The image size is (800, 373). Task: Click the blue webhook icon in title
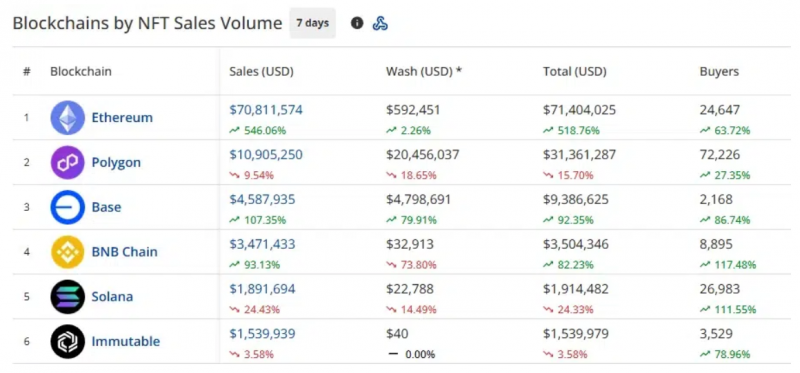click(380, 23)
